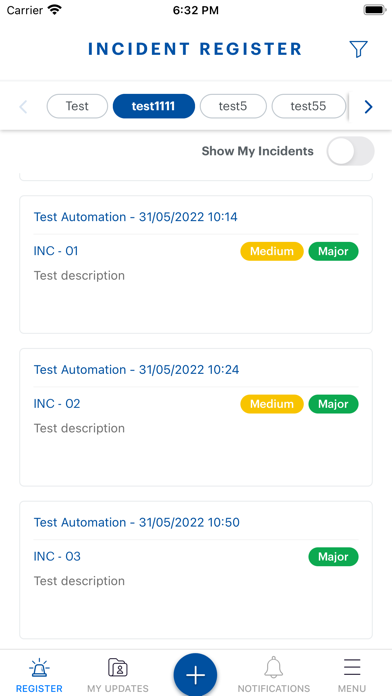Open incident INC - 02

(x=57, y=404)
